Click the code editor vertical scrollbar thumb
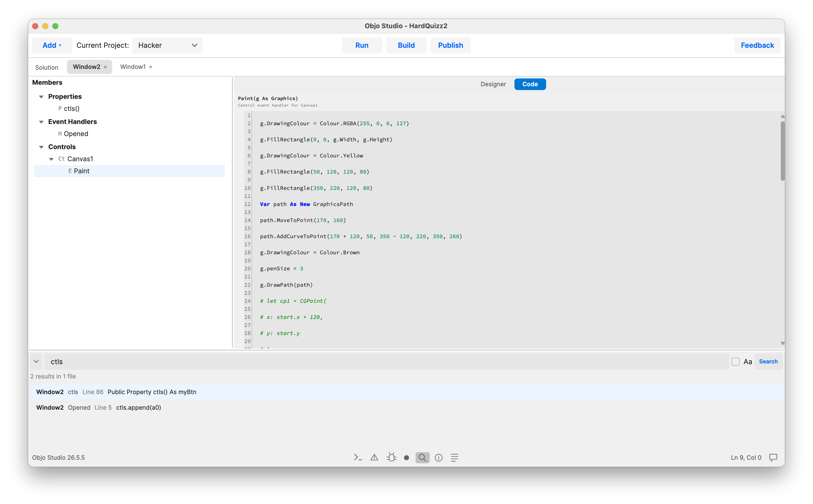Image resolution: width=813 pixels, height=504 pixels. tap(782, 151)
